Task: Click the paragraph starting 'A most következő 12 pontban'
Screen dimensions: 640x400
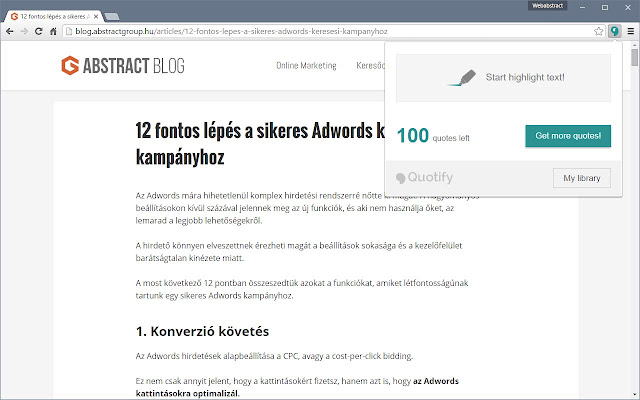Action: pyautogui.click(x=302, y=289)
